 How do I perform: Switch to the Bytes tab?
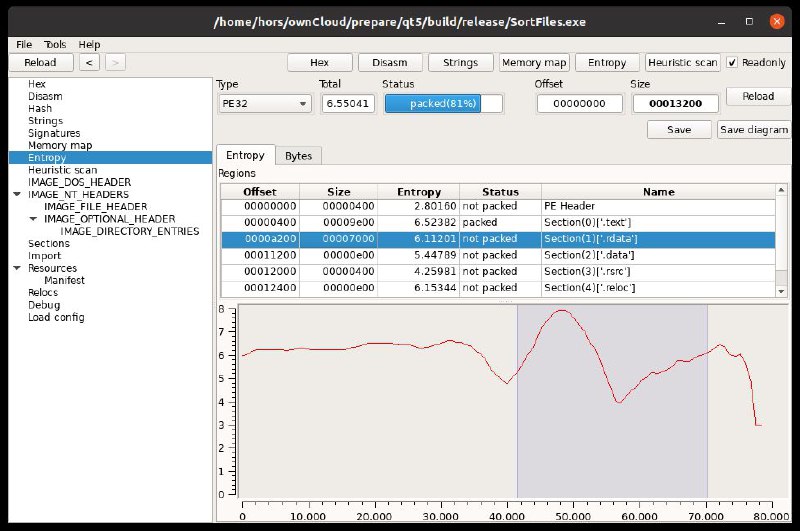pyautogui.click(x=298, y=156)
